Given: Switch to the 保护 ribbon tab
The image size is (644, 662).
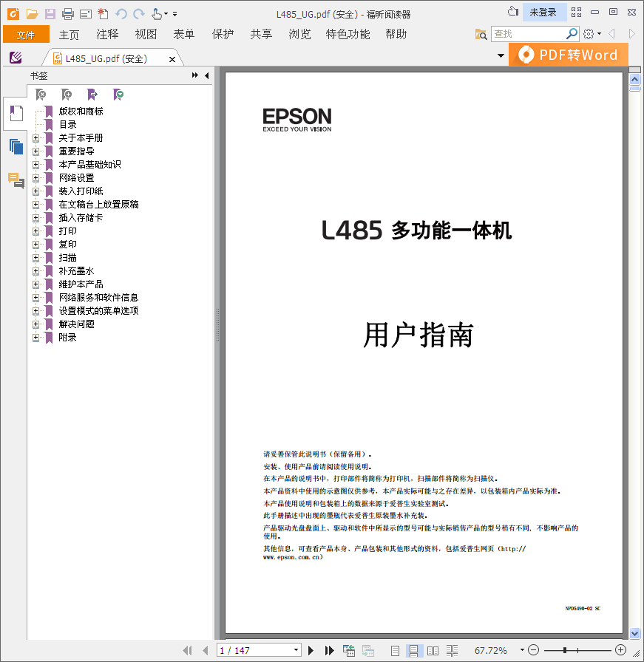Looking at the screenshot, I should [x=223, y=35].
